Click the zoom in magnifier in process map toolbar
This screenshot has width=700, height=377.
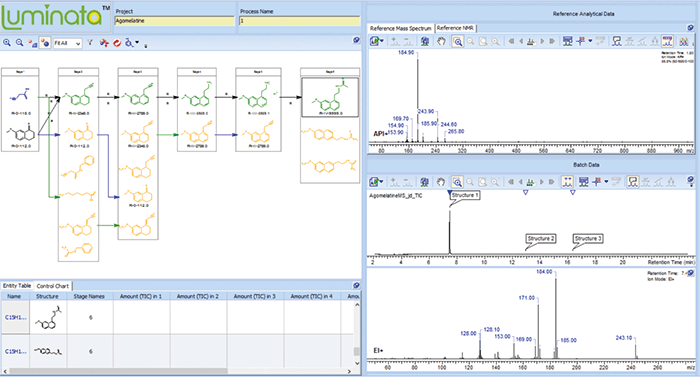pyautogui.click(x=7, y=43)
